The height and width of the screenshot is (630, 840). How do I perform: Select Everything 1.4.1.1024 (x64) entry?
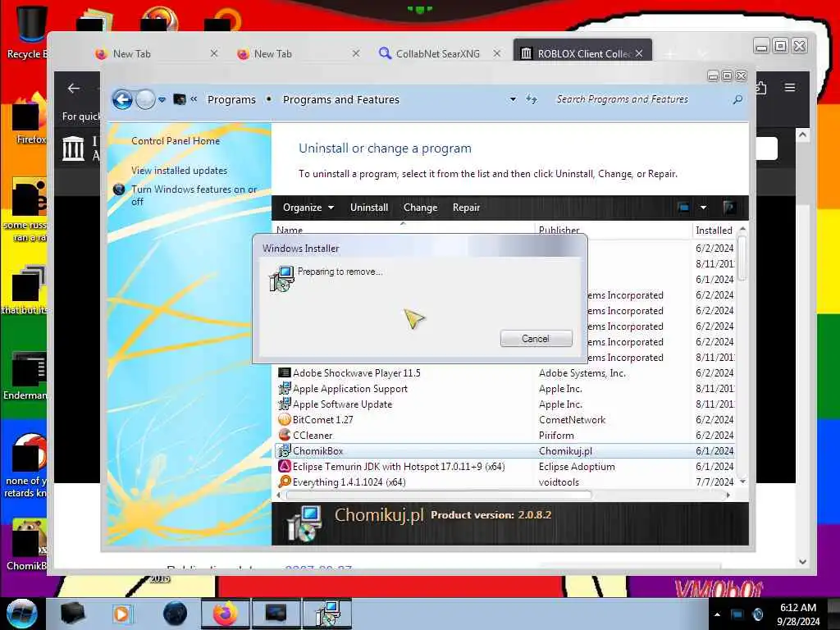click(x=504, y=482)
